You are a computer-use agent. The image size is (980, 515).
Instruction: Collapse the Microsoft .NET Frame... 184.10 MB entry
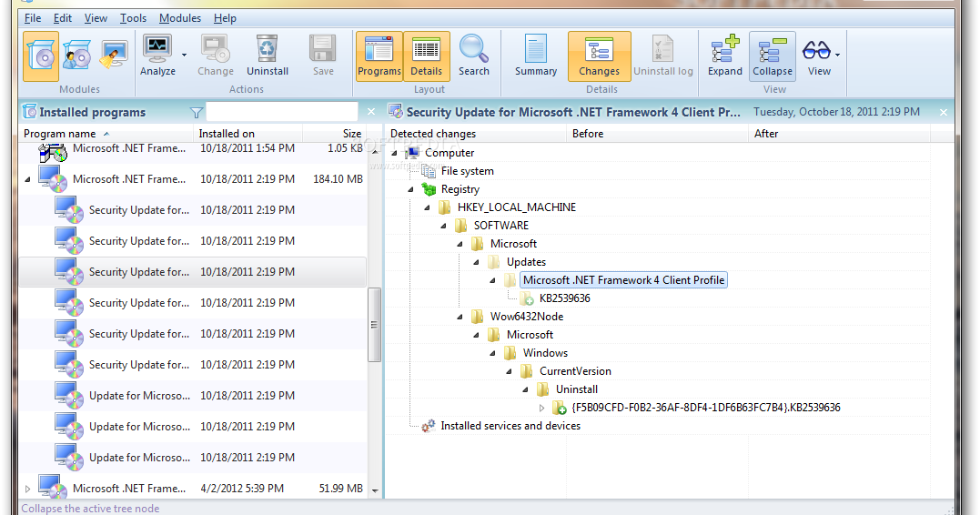27,179
